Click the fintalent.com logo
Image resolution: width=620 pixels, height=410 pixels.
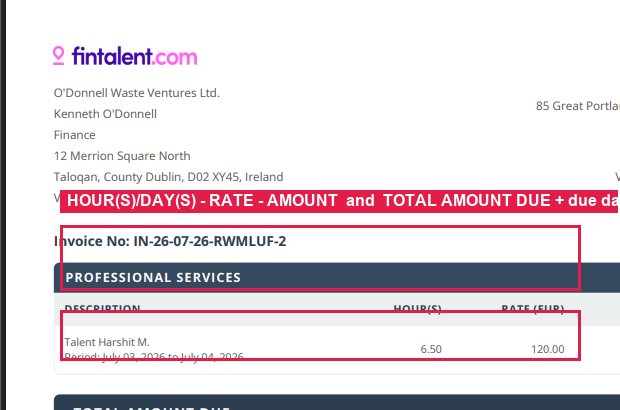click(x=125, y=56)
